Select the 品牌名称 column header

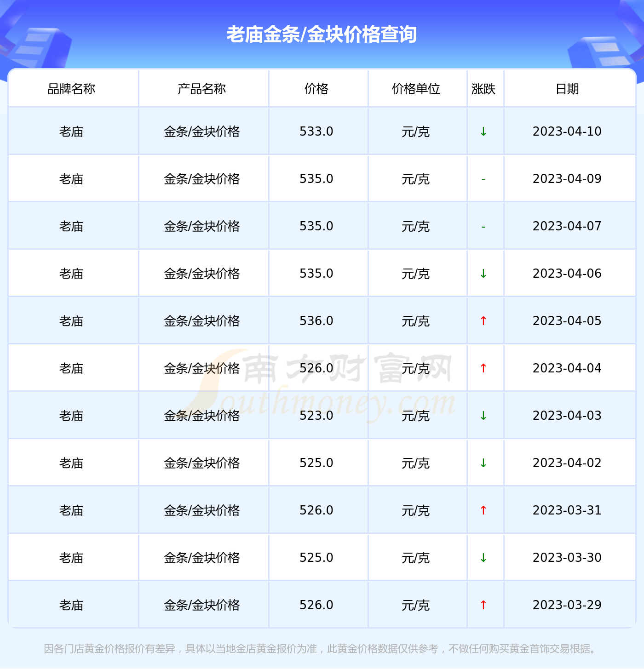pos(71,89)
